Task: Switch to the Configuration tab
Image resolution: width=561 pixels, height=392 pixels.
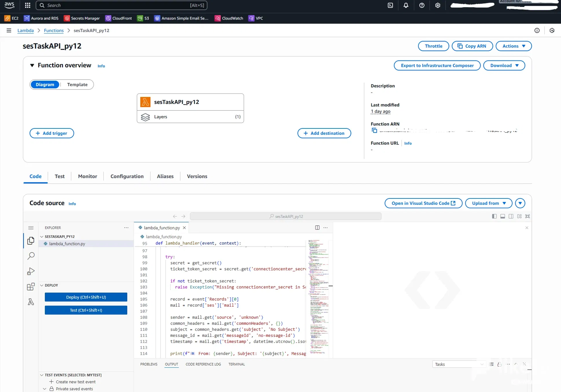Action: (x=127, y=176)
